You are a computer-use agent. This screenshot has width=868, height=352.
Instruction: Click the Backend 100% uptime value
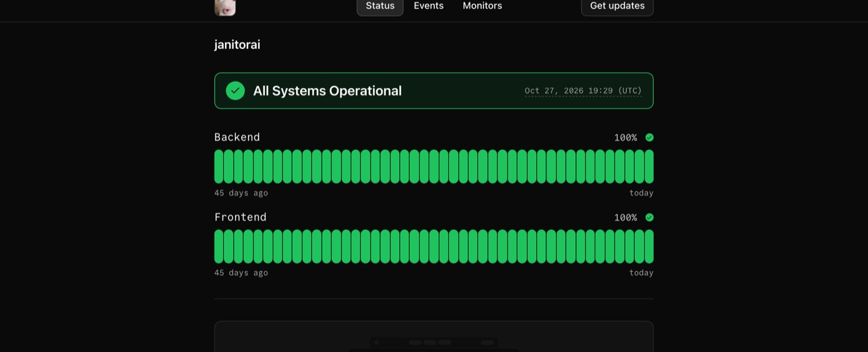(626, 138)
